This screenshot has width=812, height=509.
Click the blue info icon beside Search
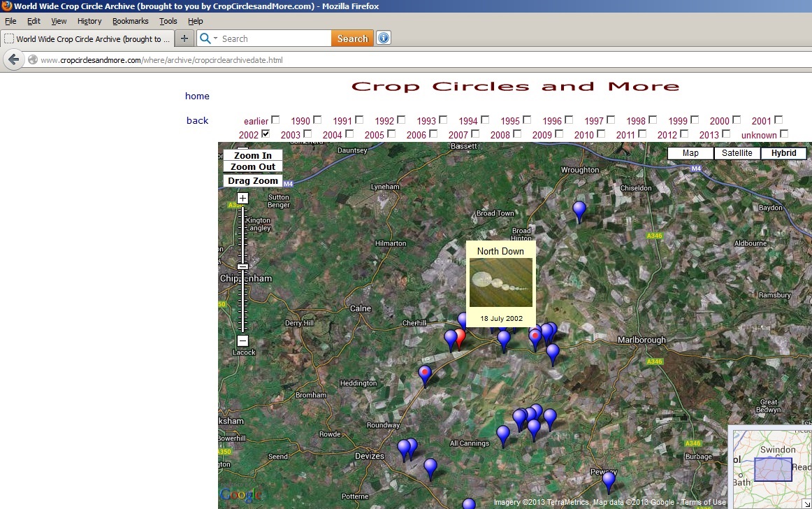click(383, 38)
